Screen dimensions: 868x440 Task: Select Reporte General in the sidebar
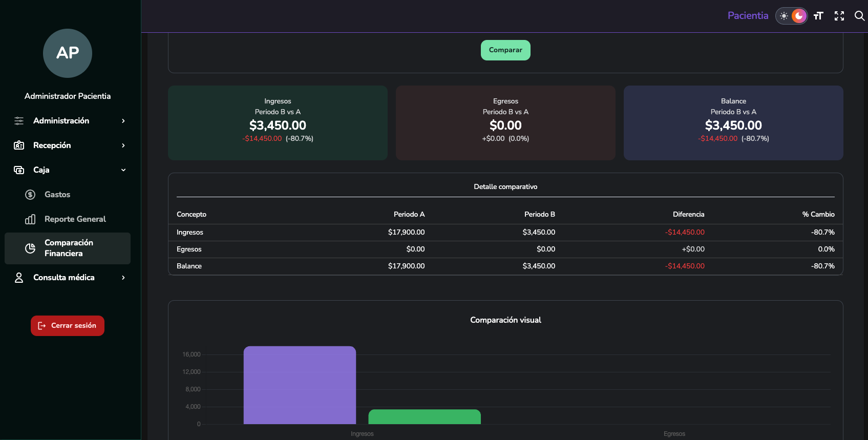tap(75, 219)
